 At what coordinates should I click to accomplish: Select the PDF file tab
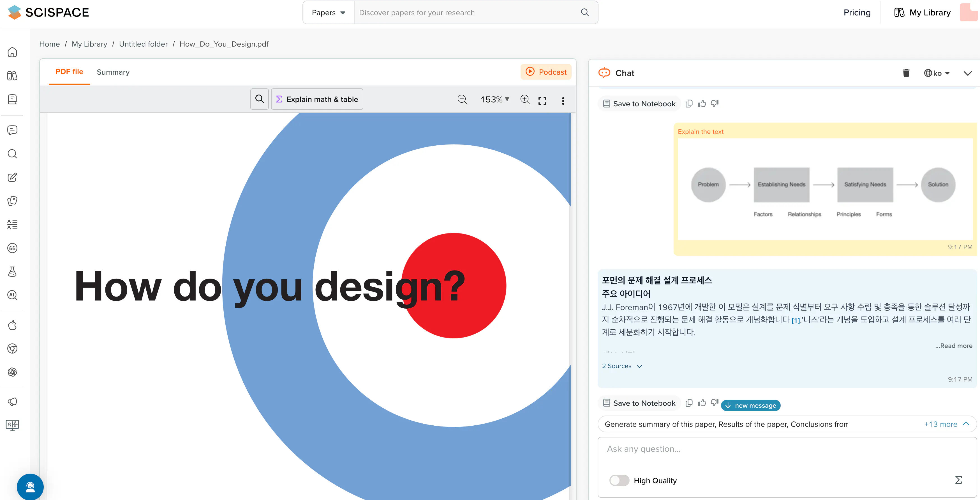(69, 72)
